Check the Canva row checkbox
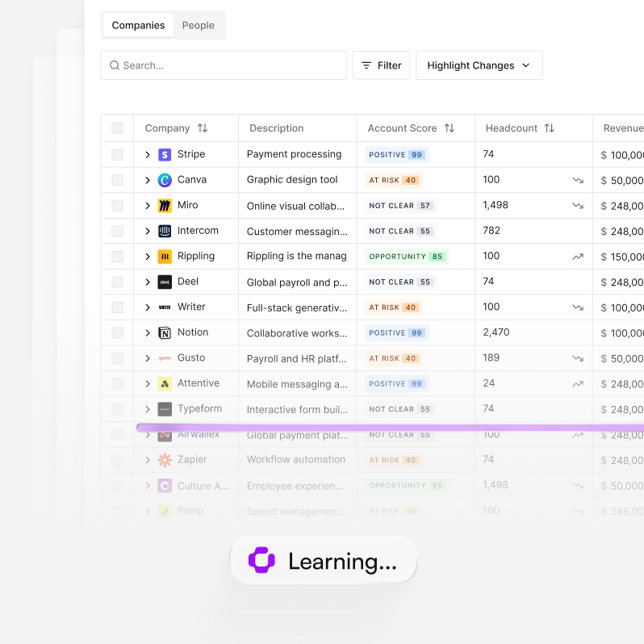The image size is (644, 644). (118, 180)
